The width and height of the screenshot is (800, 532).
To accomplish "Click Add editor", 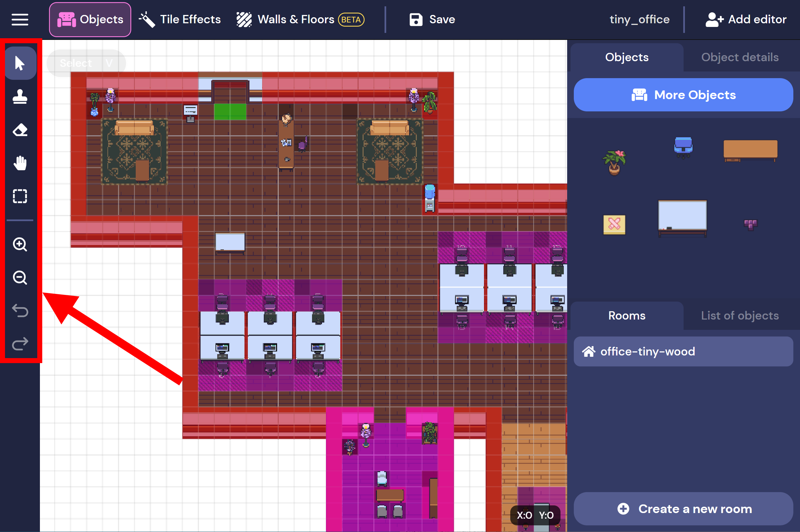I will pos(746,19).
